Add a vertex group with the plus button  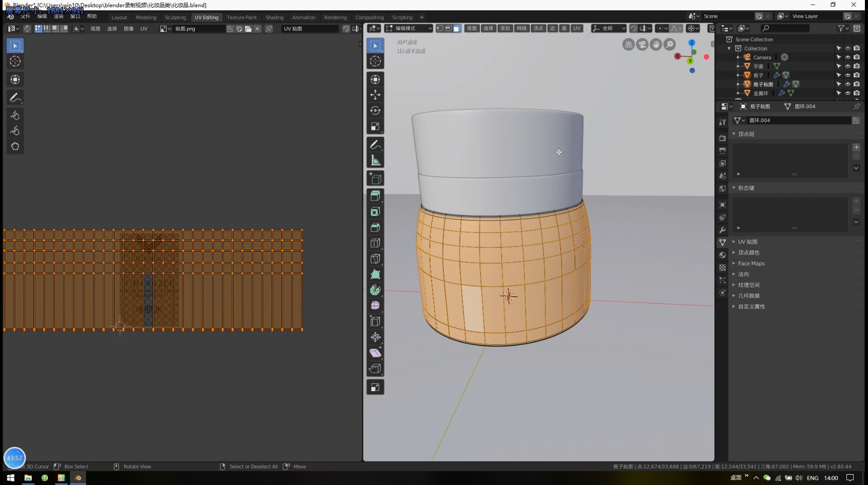[x=856, y=147]
